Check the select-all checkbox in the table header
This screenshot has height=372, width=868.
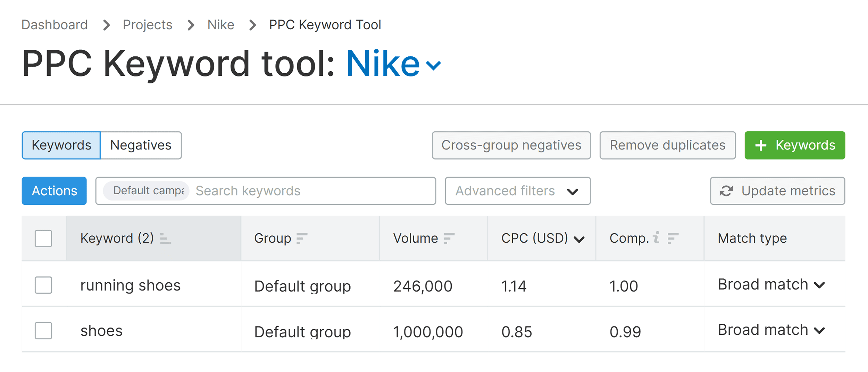[x=43, y=239]
